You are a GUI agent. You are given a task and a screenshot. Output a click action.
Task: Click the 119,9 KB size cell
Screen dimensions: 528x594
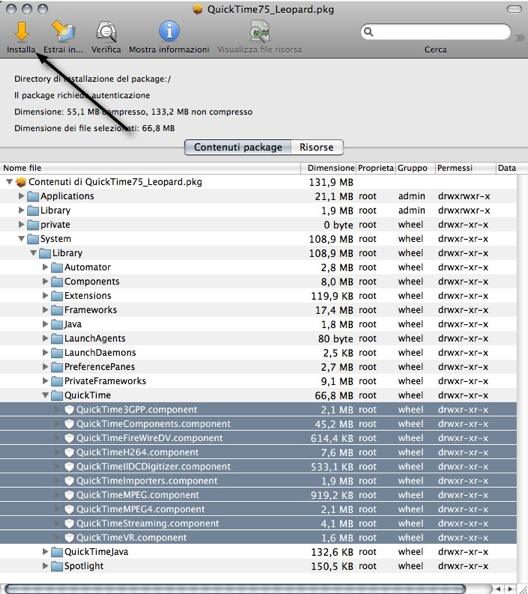coord(332,296)
